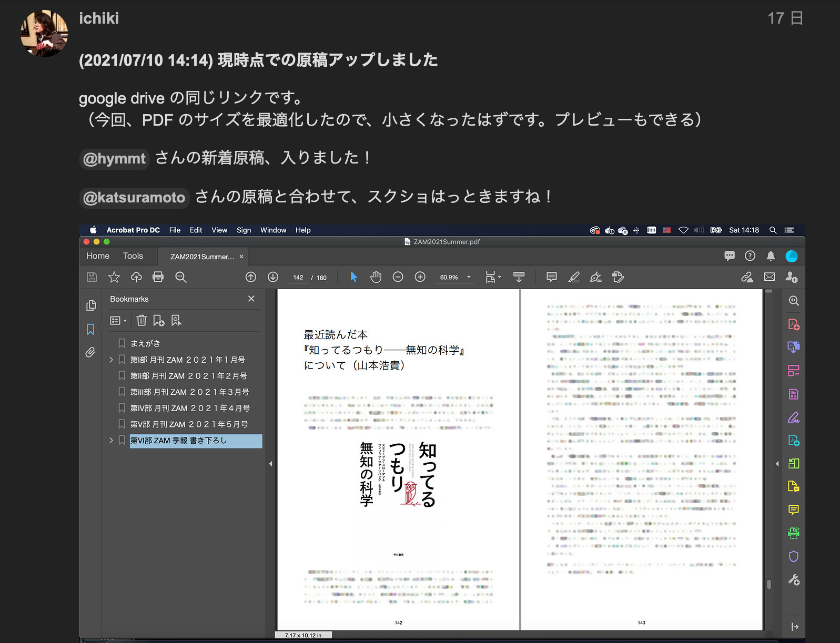Select the まえがき bookmark

pos(145,343)
